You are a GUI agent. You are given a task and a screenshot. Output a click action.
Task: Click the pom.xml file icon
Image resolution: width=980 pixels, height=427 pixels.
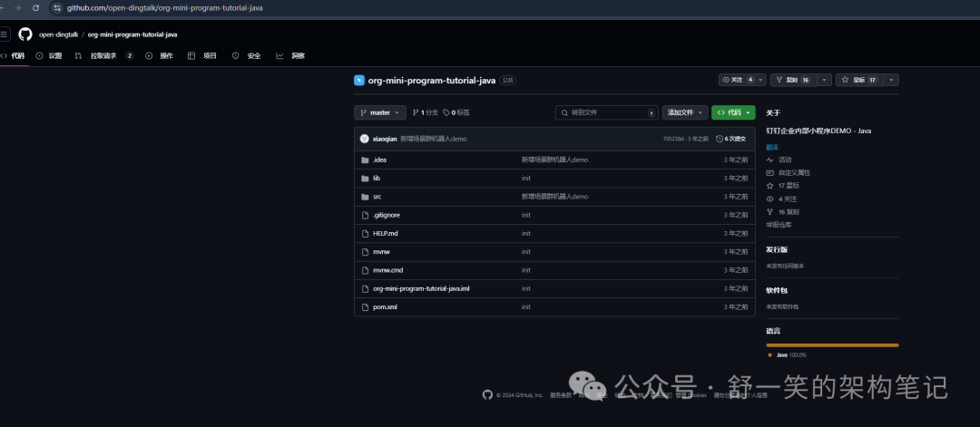[366, 307]
